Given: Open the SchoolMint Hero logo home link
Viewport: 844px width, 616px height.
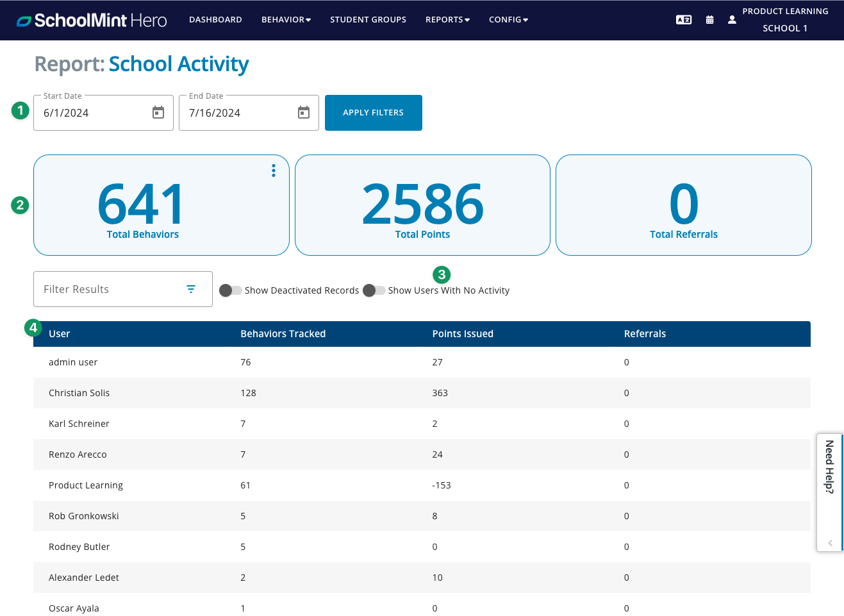Looking at the screenshot, I should click(92, 21).
